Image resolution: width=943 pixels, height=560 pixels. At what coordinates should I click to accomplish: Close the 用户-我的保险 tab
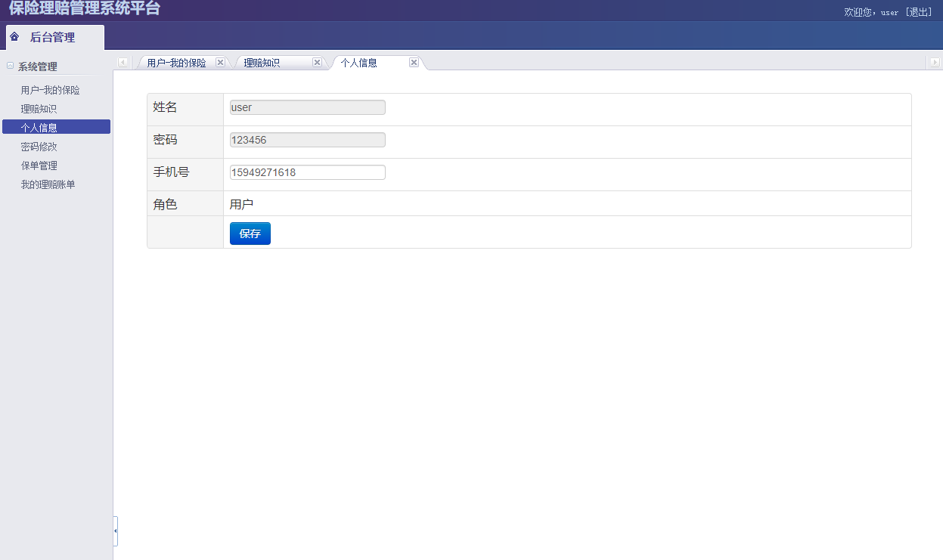(220, 63)
